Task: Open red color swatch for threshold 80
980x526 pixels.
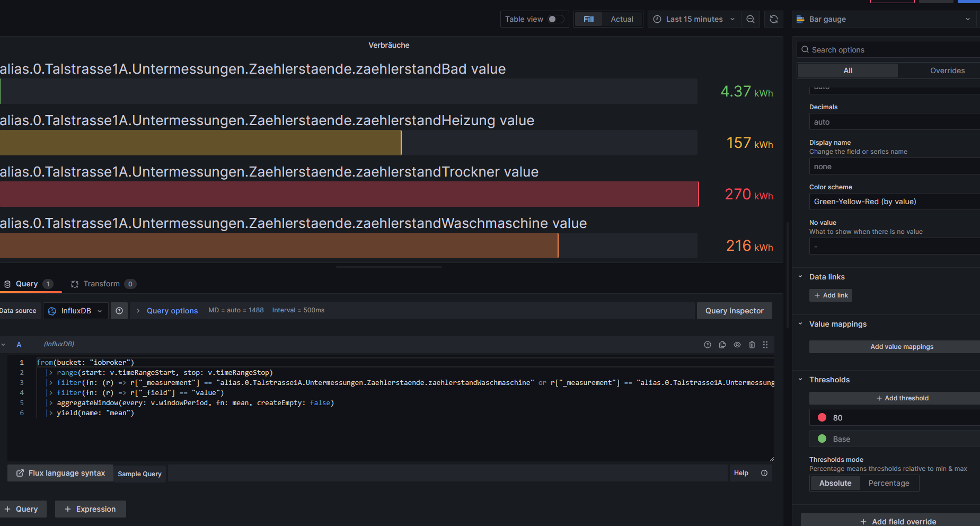Action: (x=822, y=417)
